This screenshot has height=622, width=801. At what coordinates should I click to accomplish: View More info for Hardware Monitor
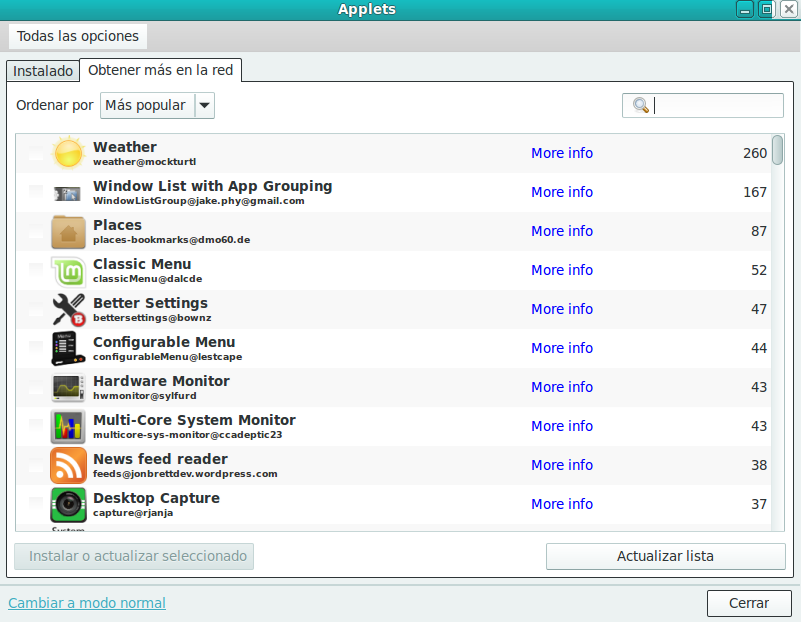click(562, 387)
